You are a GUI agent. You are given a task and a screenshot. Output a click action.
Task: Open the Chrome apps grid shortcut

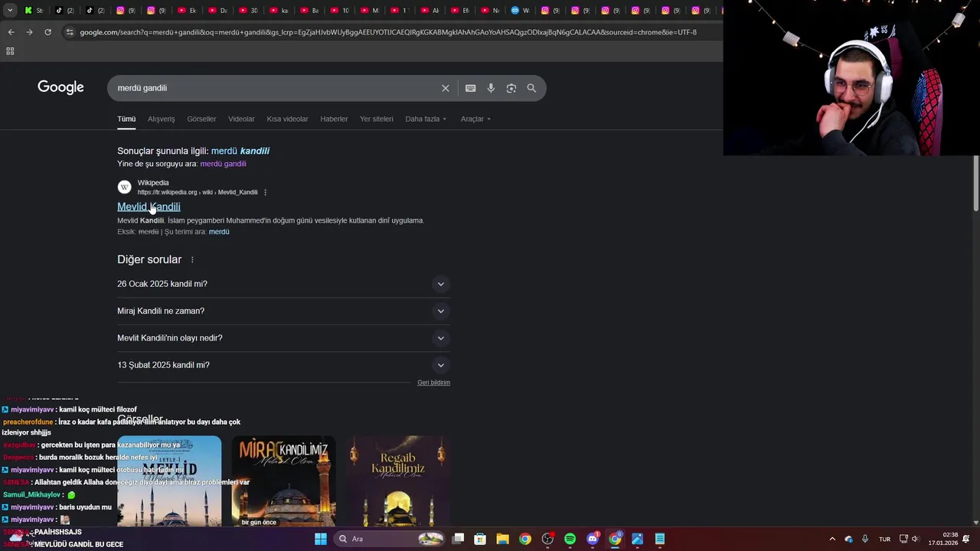[x=10, y=51]
